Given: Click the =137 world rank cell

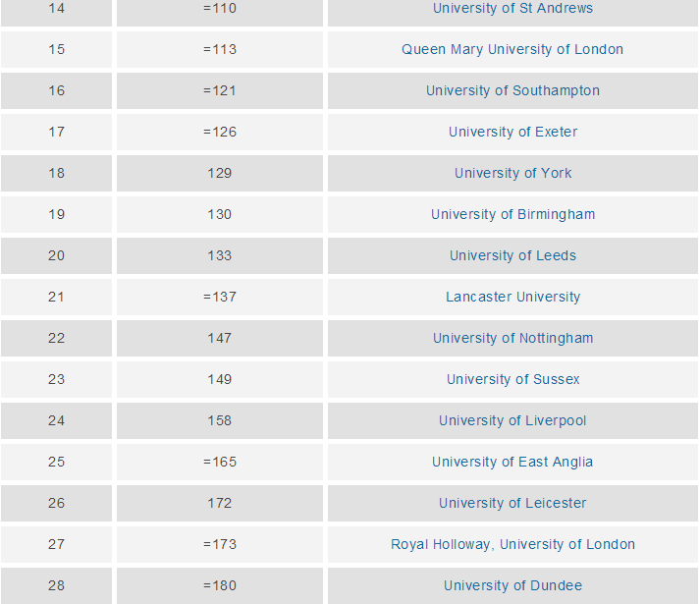Looking at the screenshot, I should pos(220,298).
